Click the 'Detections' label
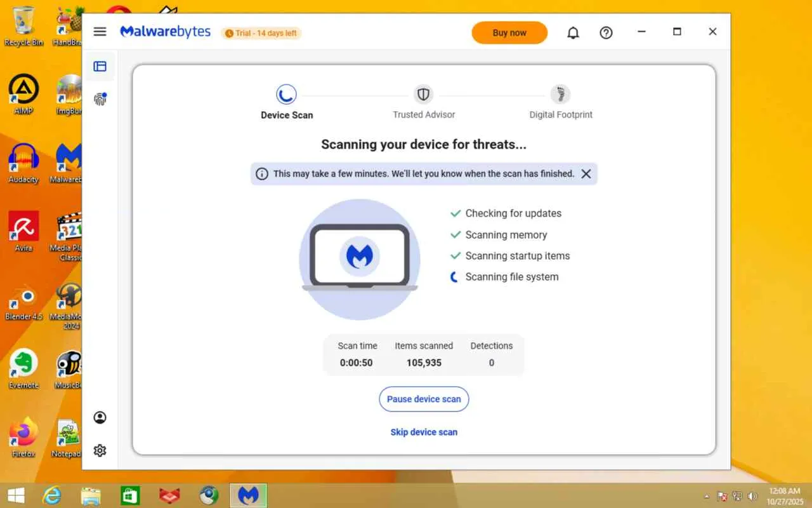This screenshot has width=812, height=508. click(x=492, y=346)
